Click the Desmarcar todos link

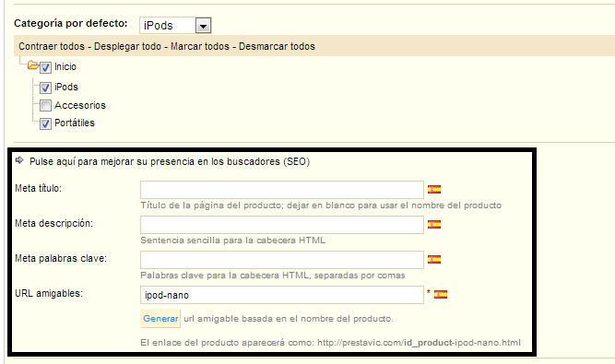(277, 46)
